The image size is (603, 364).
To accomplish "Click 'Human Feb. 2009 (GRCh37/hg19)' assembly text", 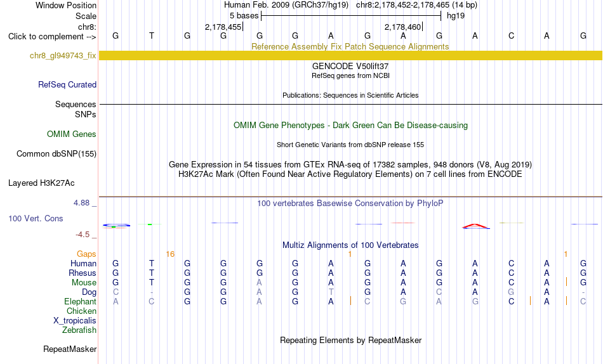I will pyautogui.click(x=286, y=5).
